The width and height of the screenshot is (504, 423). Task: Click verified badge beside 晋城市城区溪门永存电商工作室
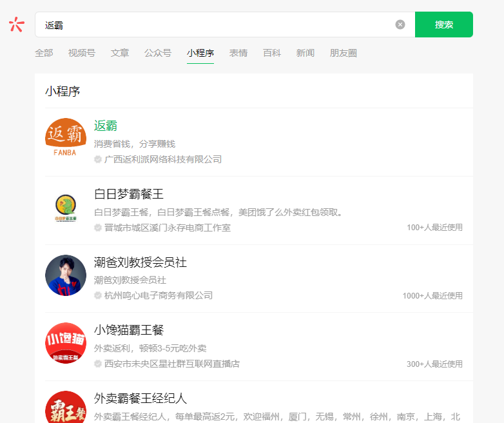click(98, 228)
